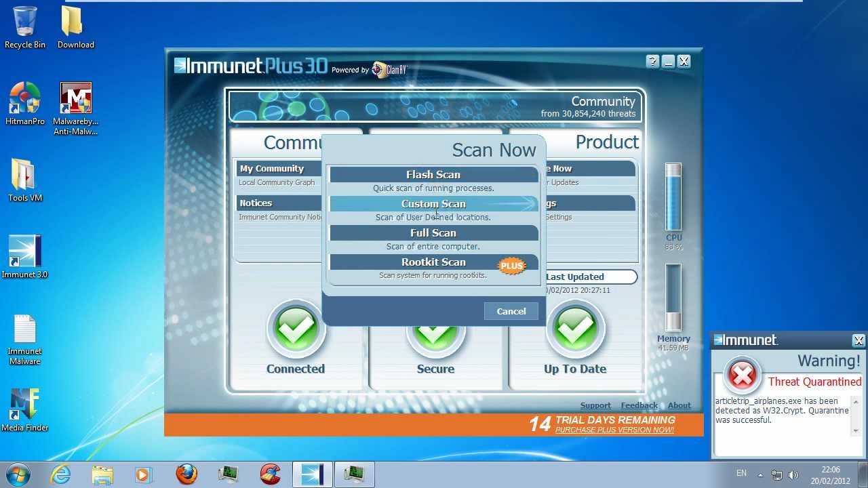Click the Connected green checkmark status icon
The width and height of the screenshot is (868, 488).
[296, 328]
